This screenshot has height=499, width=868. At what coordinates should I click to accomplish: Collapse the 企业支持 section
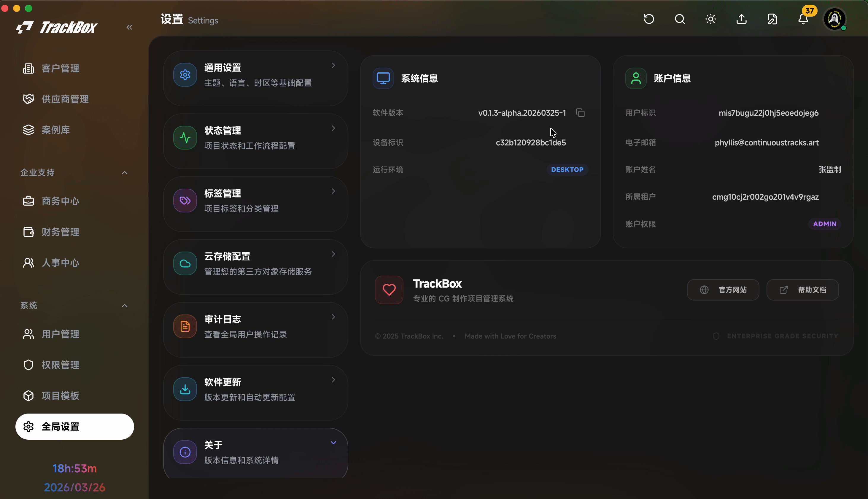(125, 173)
